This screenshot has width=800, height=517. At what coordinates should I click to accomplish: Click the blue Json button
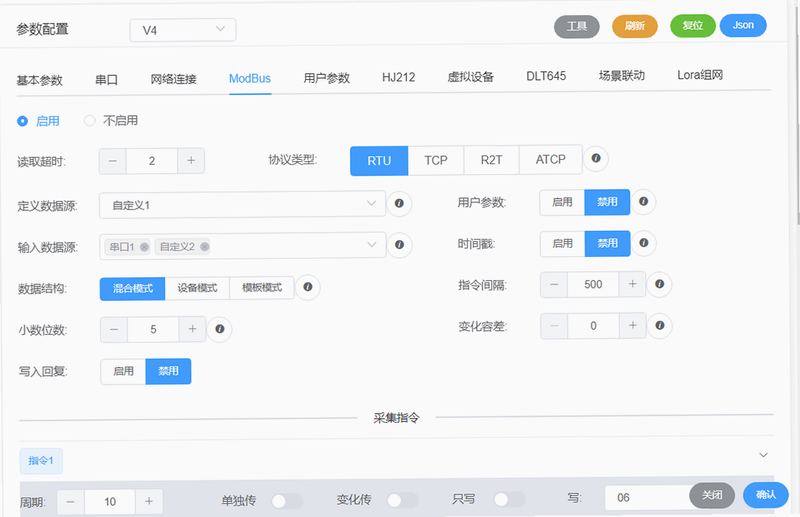click(x=743, y=25)
